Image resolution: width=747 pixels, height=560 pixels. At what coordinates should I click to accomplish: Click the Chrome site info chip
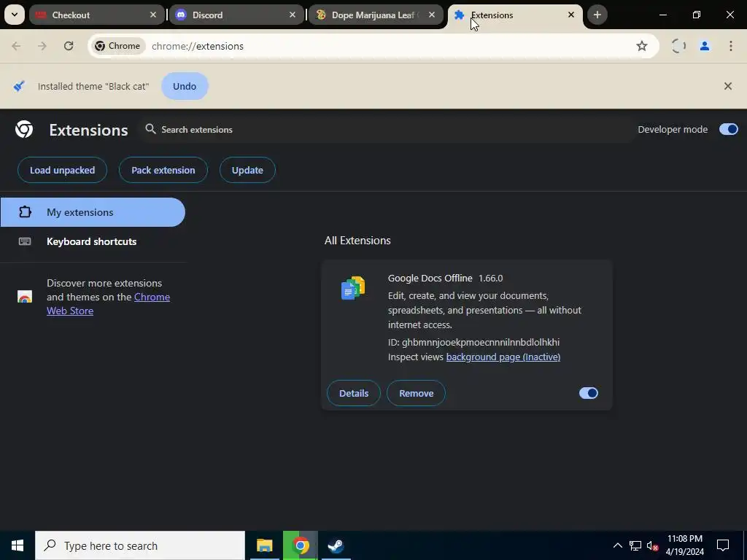[x=117, y=46]
